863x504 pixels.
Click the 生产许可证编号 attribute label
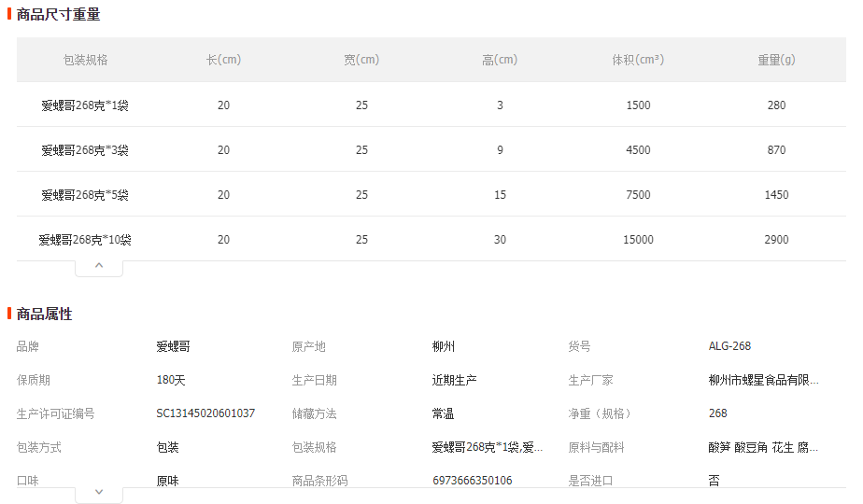(x=56, y=413)
